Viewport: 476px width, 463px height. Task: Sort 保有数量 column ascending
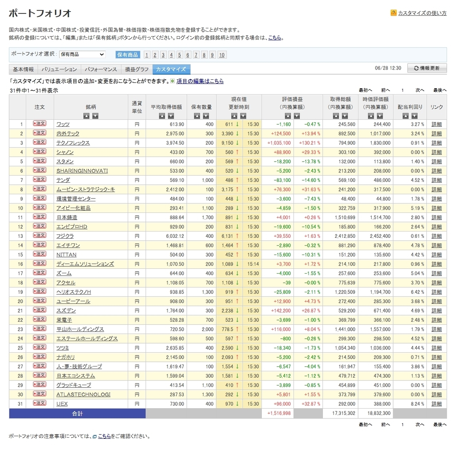197,116
